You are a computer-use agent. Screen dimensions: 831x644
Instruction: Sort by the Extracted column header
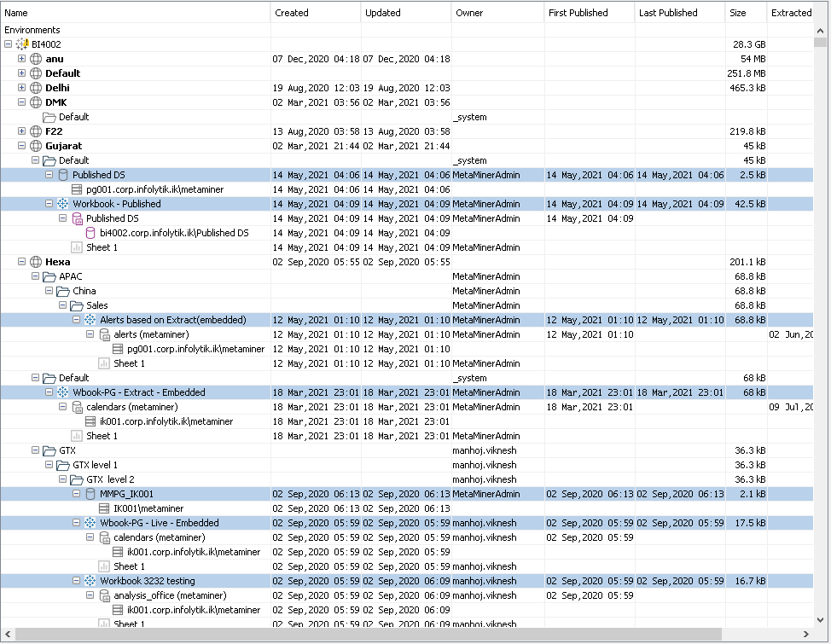tap(790, 13)
